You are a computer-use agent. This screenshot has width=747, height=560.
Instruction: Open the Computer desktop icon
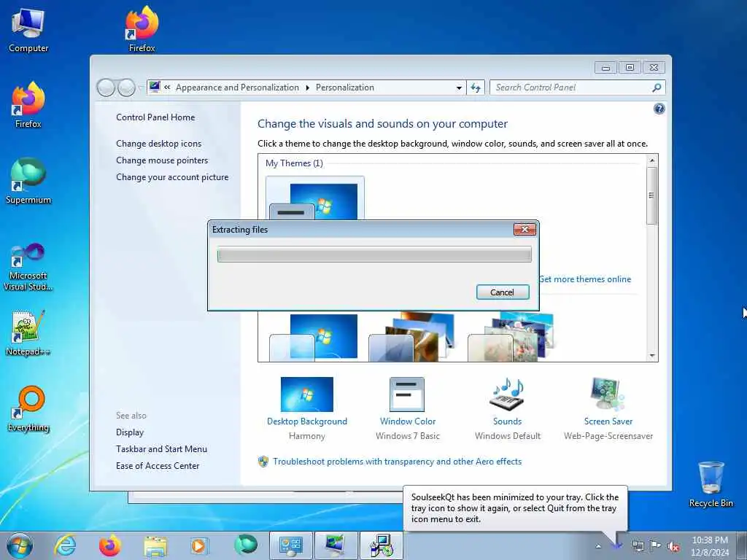pyautogui.click(x=28, y=30)
